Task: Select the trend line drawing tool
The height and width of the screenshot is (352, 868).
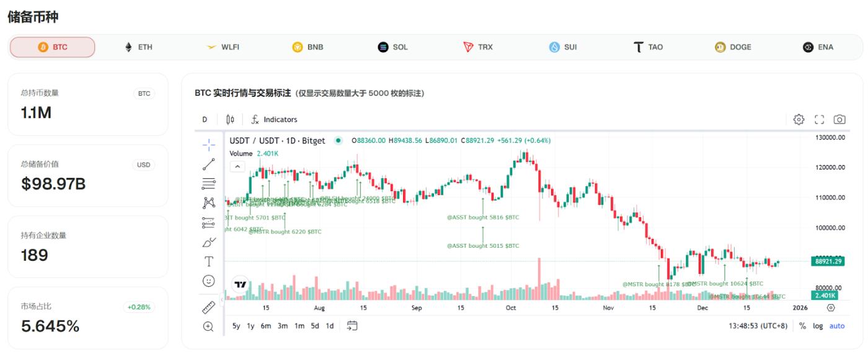Action: 208,164
